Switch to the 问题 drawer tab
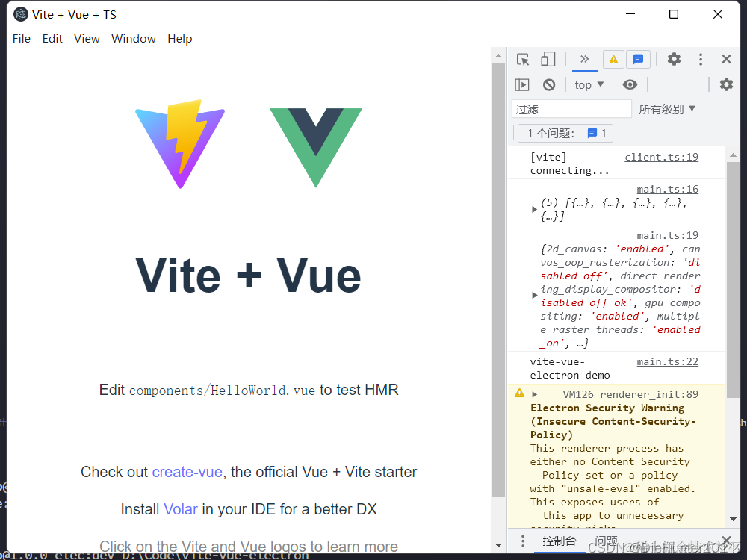The height and width of the screenshot is (560, 747). click(606, 541)
